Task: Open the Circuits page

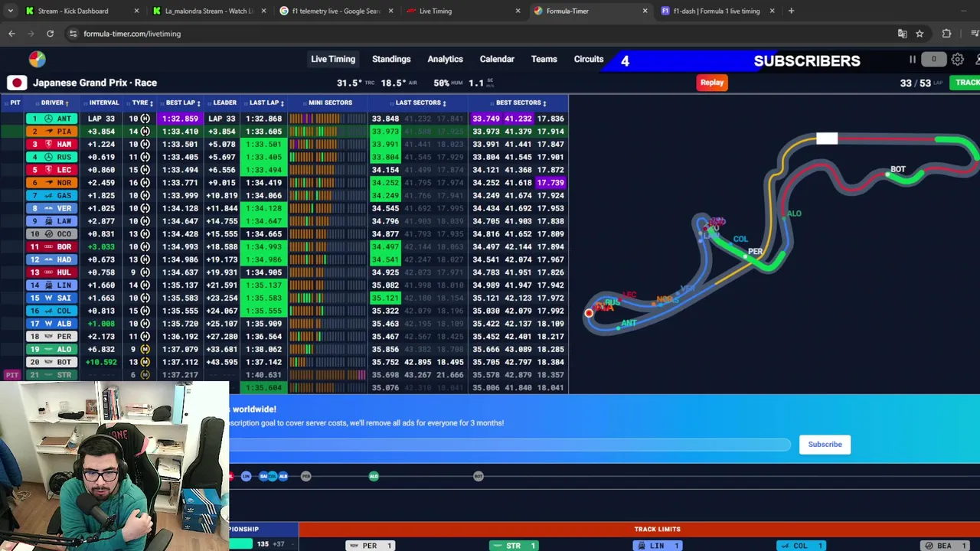Action: tap(589, 59)
